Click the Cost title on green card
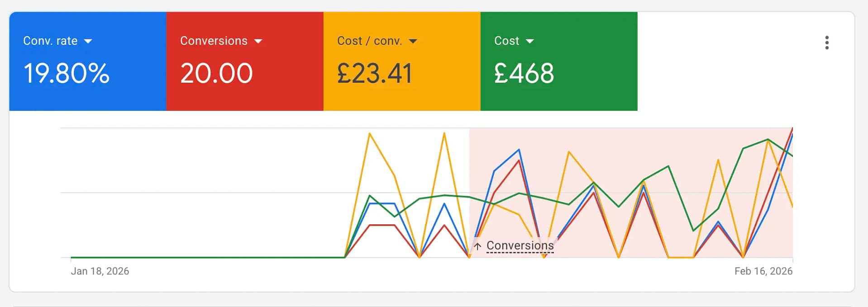The height and width of the screenshot is (307, 868). (x=506, y=41)
